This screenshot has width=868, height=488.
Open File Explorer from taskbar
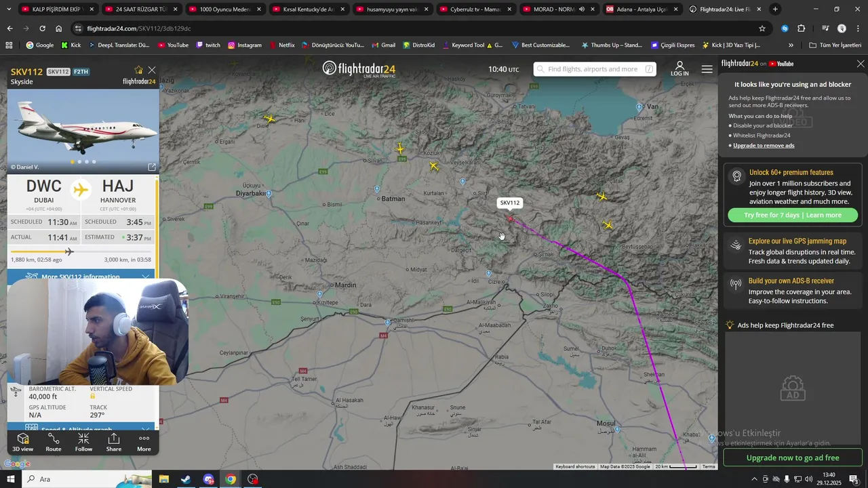click(163, 479)
